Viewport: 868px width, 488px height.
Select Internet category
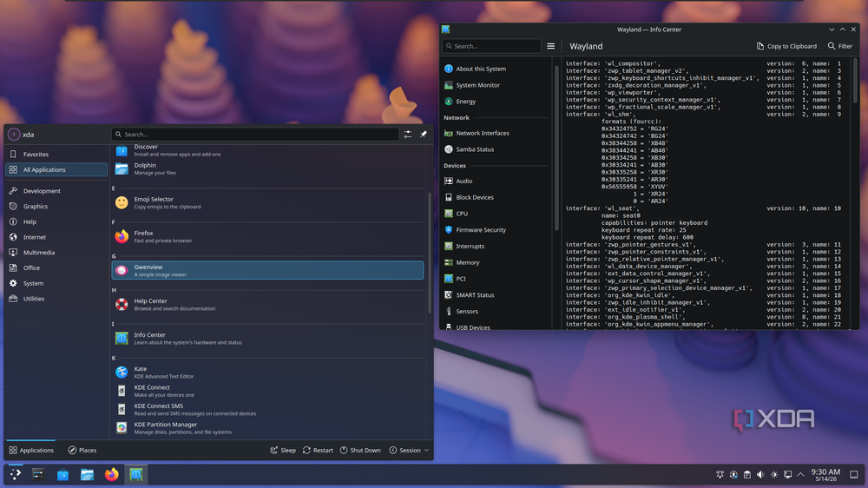click(x=56, y=237)
